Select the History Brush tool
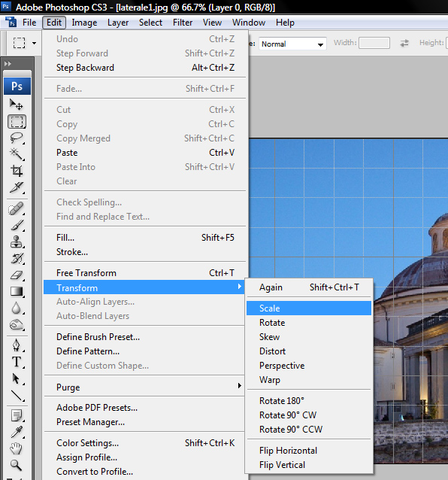 coord(17,258)
